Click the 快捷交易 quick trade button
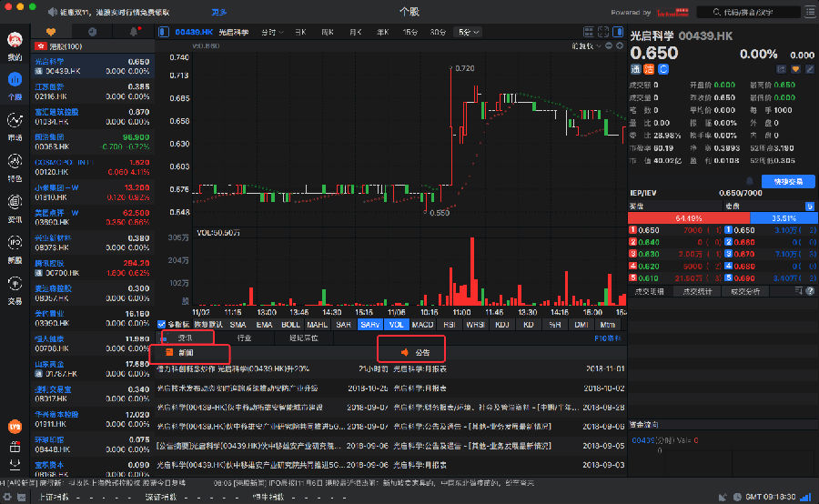 coord(788,182)
